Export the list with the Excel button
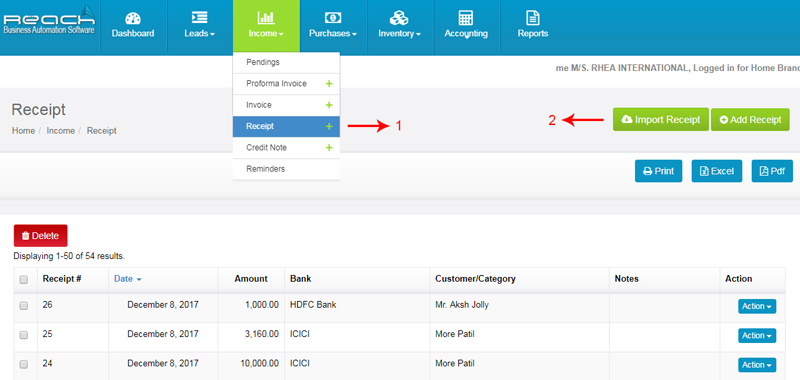This screenshot has height=380, width=800. click(716, 171)
